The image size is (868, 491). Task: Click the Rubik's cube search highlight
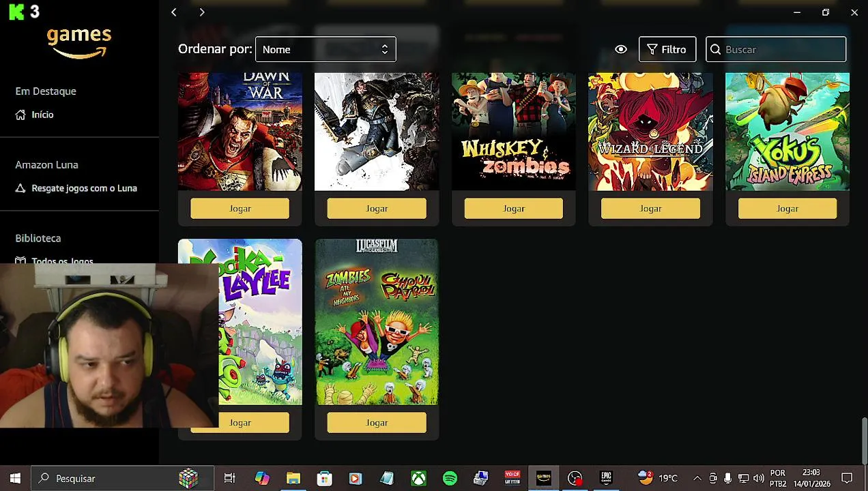(x=188, y=478)
